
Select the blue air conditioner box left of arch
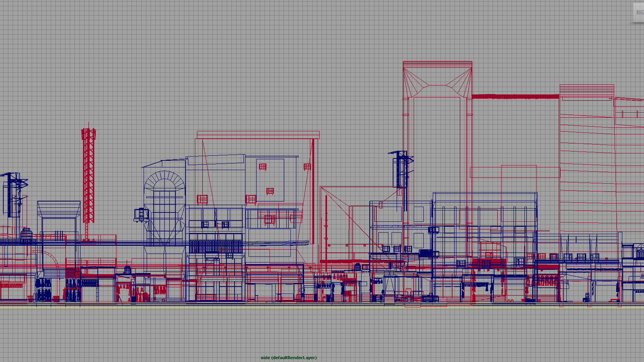(x=141, y=215)
